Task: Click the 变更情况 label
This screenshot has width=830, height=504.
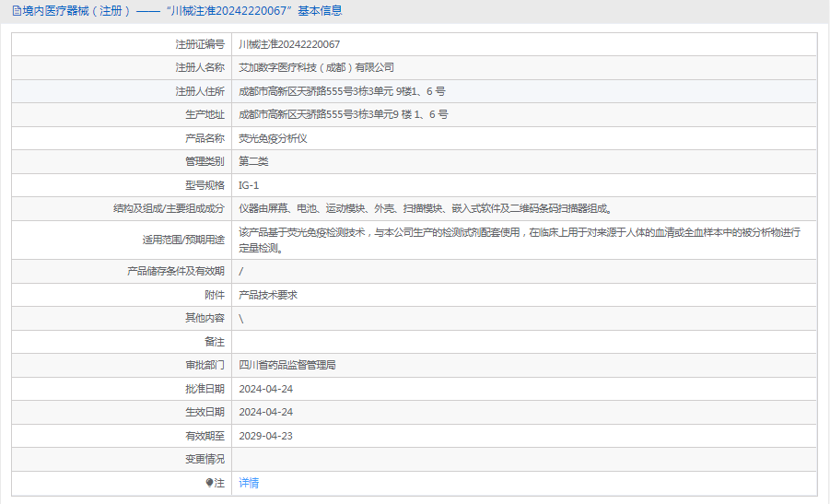Action: pyautogui.click(x=205, y=459)
